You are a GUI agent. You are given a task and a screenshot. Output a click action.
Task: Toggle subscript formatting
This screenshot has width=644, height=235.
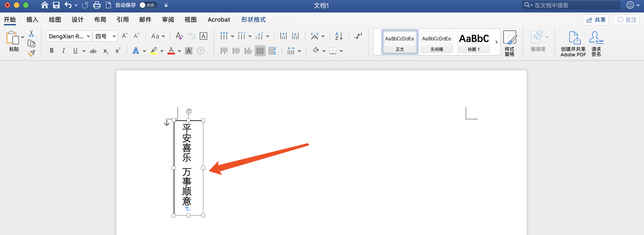(106, 51)
